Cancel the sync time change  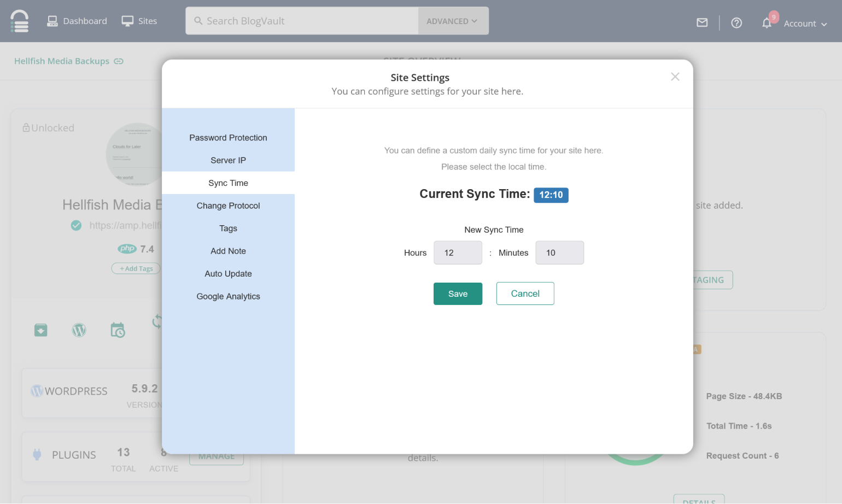525,294
